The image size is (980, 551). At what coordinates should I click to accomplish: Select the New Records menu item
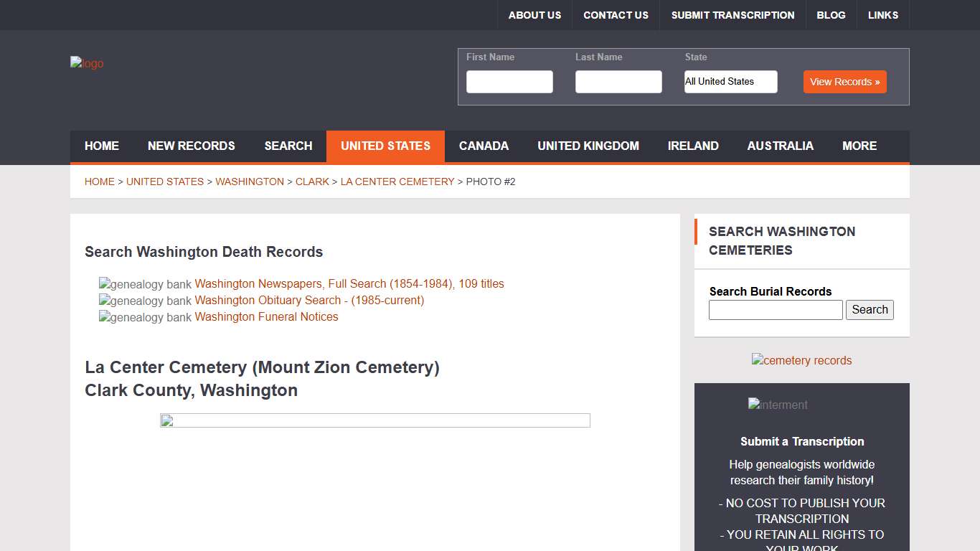[x=191, y=146]
